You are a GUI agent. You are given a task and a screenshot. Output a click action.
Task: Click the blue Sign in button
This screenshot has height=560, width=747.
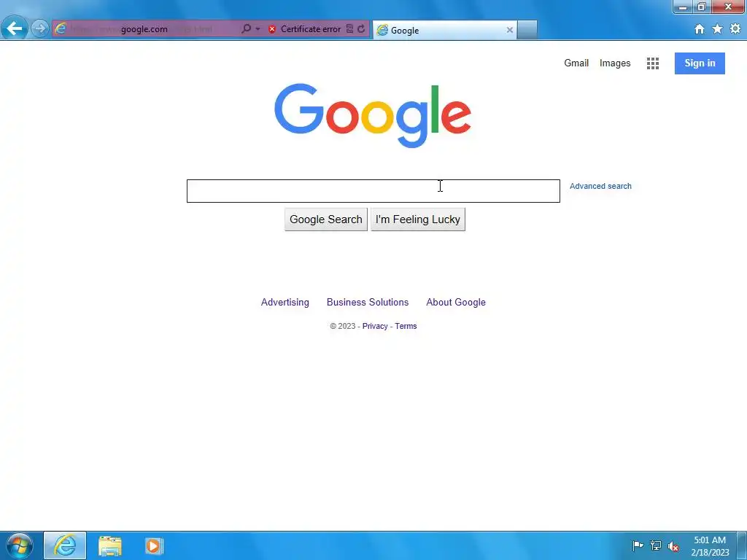point(700,63)
